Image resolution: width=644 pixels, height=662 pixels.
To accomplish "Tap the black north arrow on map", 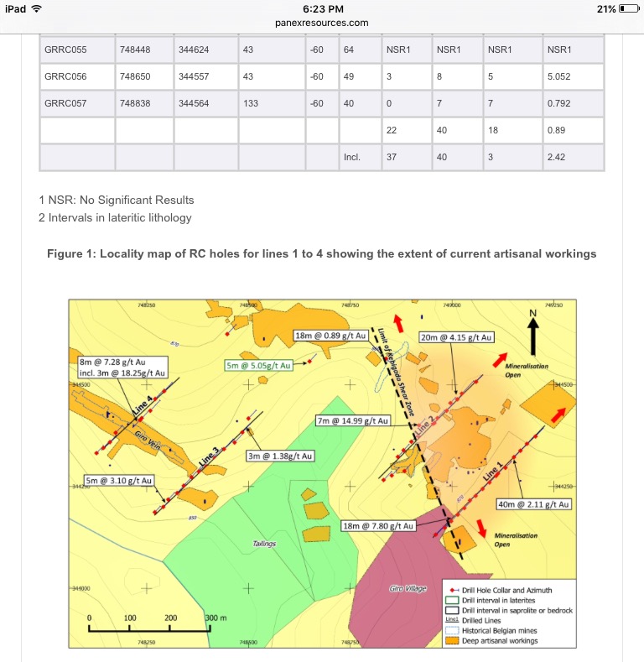I will [533, 336].
